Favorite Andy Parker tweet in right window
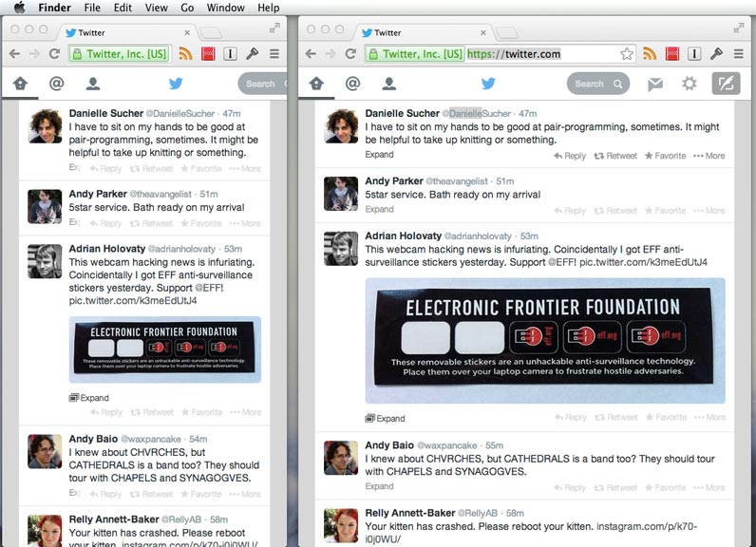 pos(666,211)
